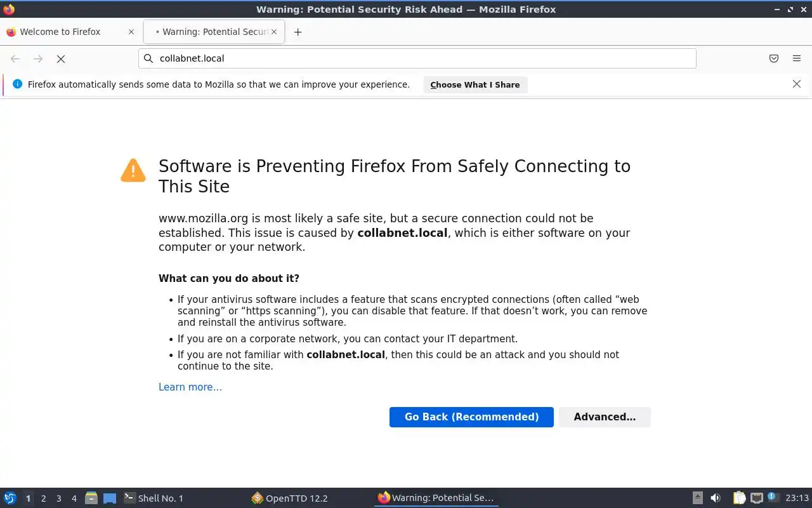812x508 pixels.
Task: Click the wired network tray icon
Action: (756, 498)
